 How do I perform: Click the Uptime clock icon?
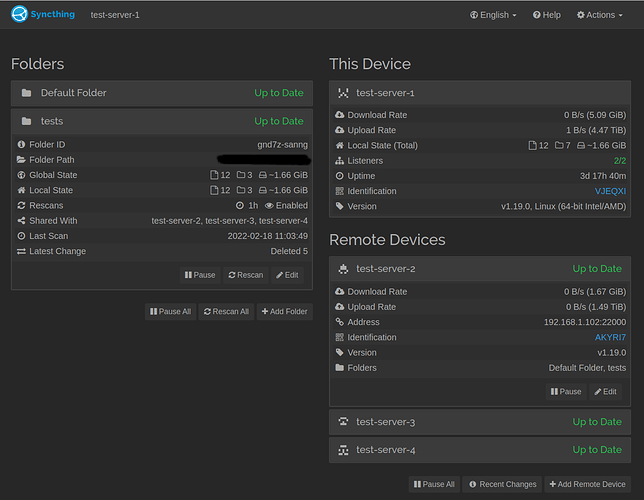340,176
